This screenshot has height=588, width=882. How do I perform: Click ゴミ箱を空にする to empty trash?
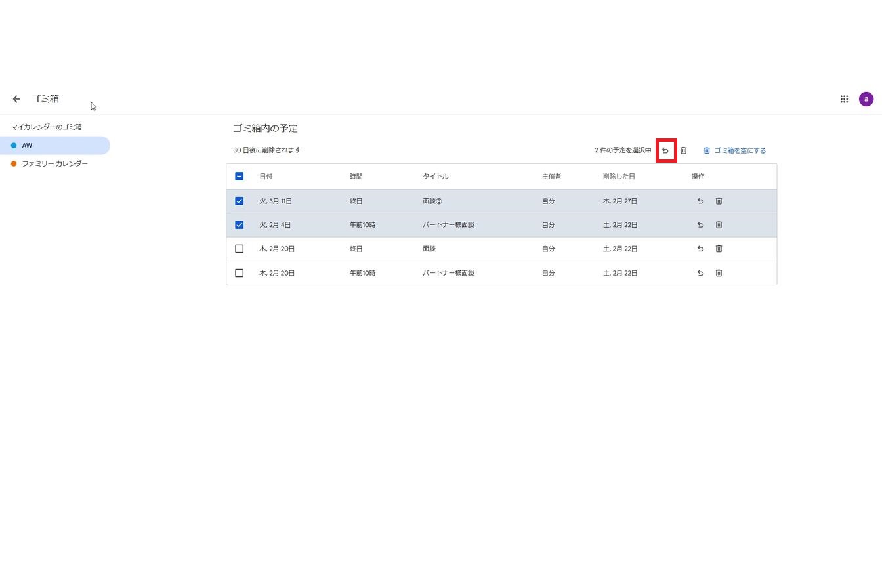tap(734, 150)
